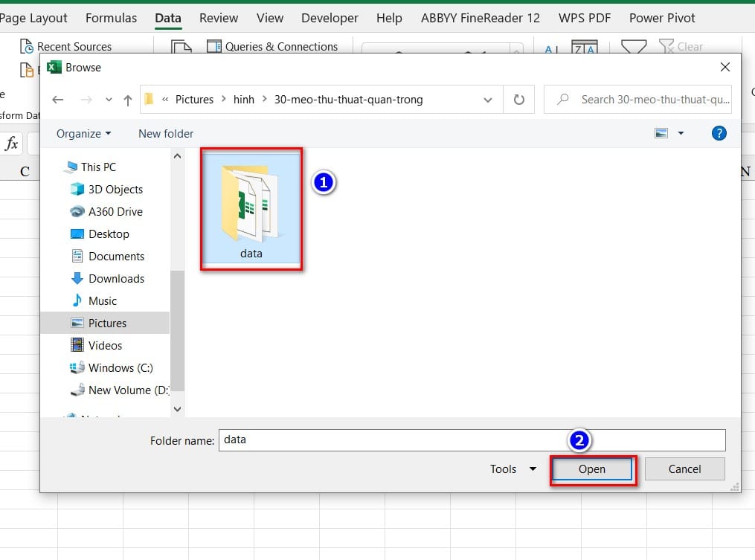Click the search box for this folder
The width and height of the screenshot is (755, 560).
point(637,100)
